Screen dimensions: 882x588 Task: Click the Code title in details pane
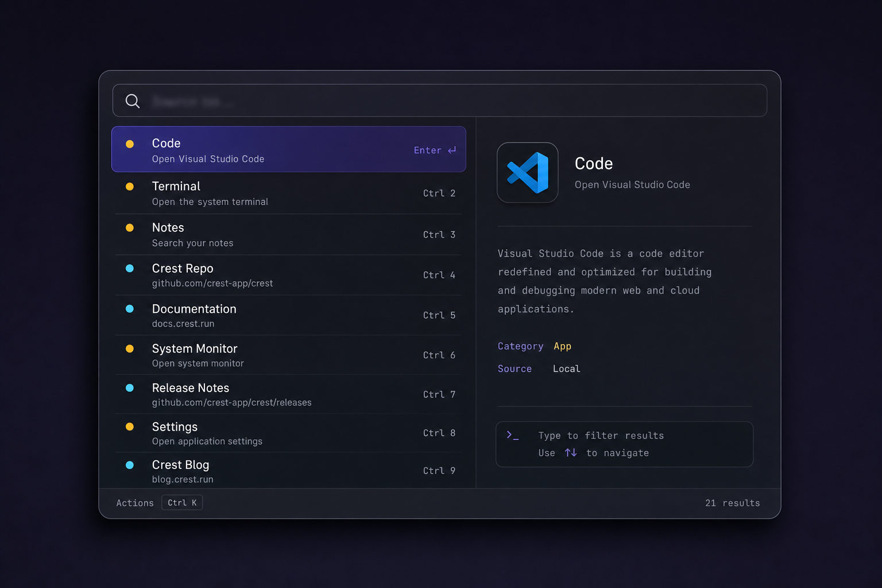(594, 164)
